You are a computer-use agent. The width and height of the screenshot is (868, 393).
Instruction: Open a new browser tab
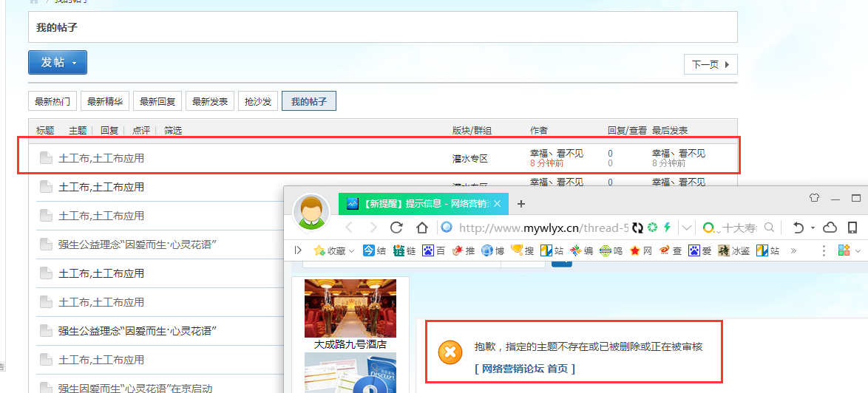coord(521,204)
